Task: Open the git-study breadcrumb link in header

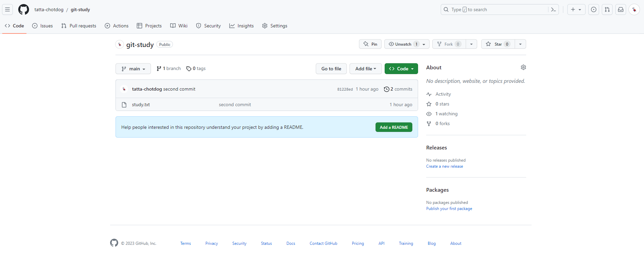Action: (x=80, y=9)
